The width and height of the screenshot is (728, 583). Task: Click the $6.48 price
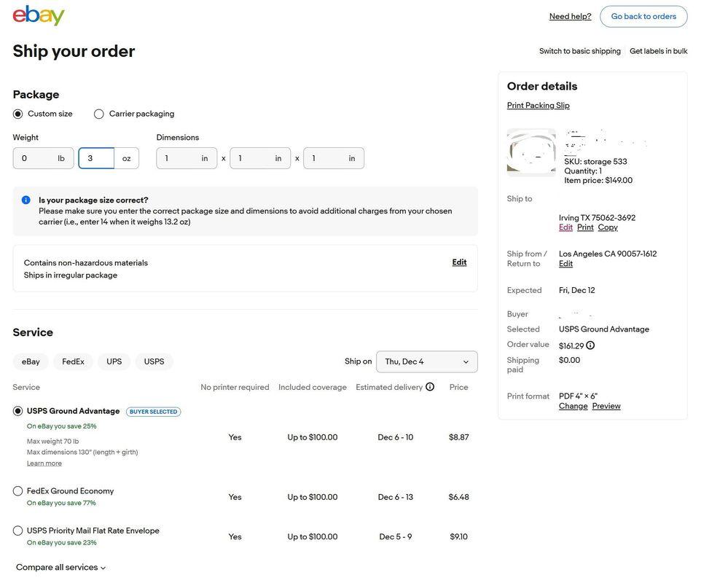tap(458, 497)
